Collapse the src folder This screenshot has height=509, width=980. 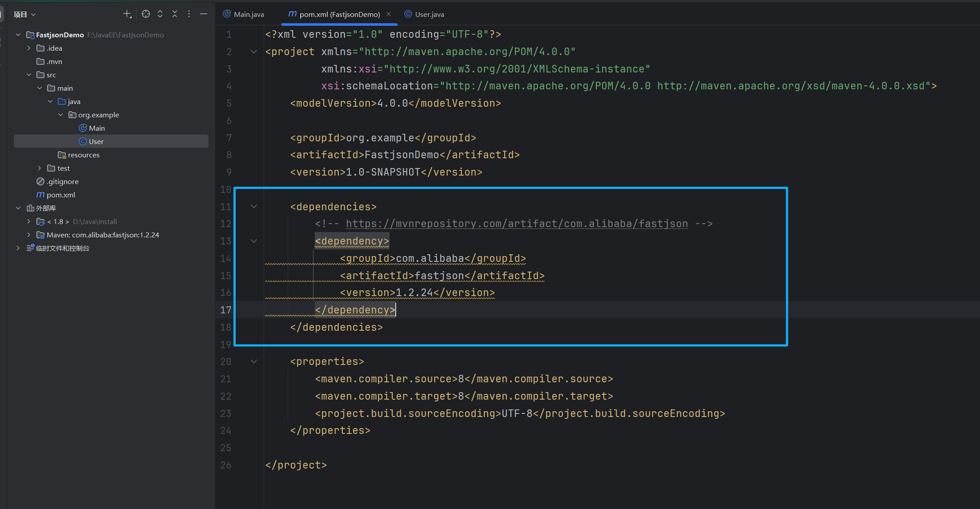point(29,75)
